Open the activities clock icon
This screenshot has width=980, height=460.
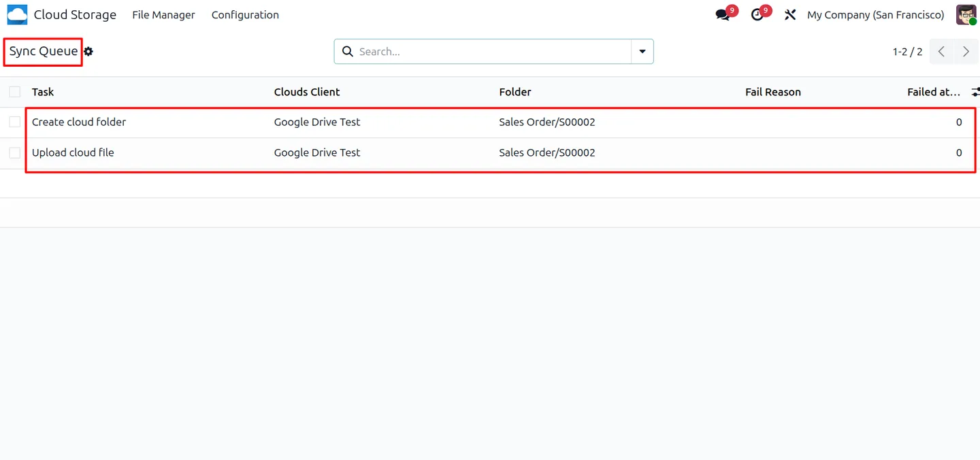pos(757,15)
